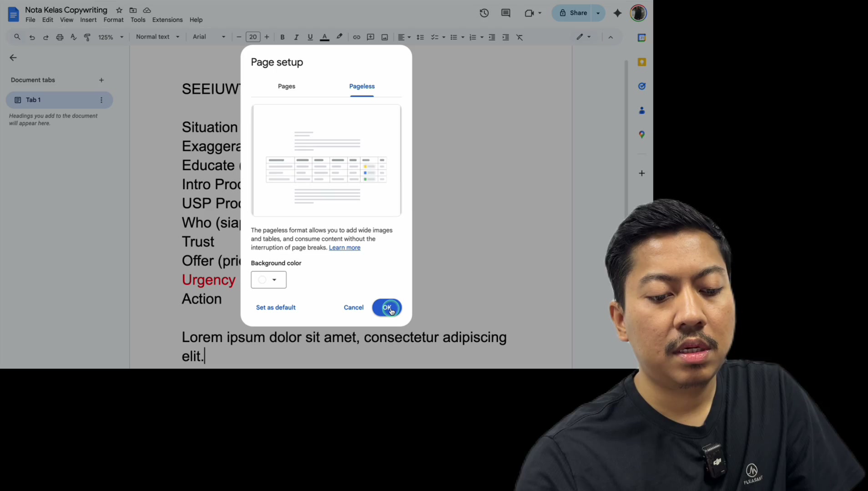Open version history clock icon

(484, 13)
